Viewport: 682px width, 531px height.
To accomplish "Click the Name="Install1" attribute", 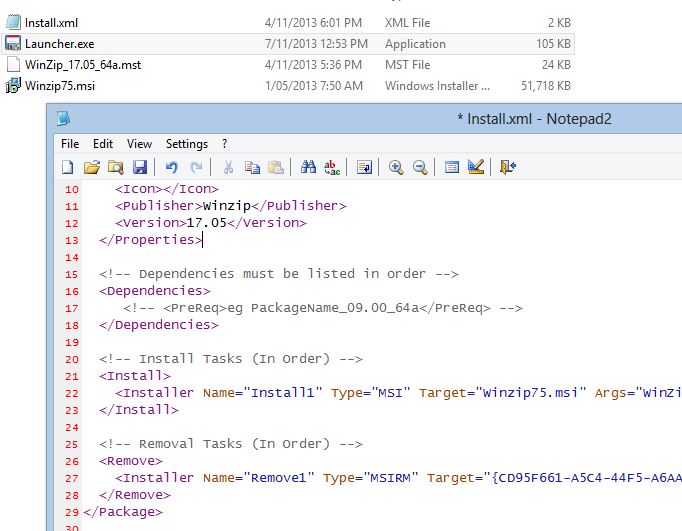I will [262, 393].
